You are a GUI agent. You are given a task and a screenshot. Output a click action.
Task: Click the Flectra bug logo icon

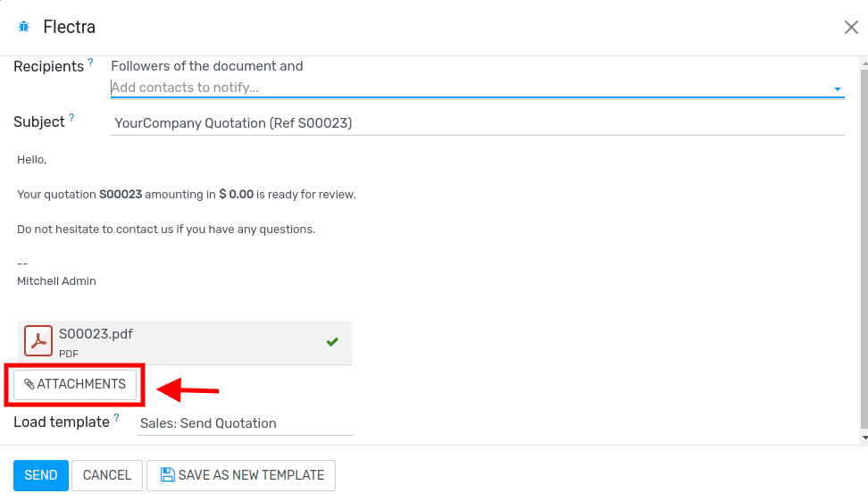pyautogui.click(x=24, y=27)
